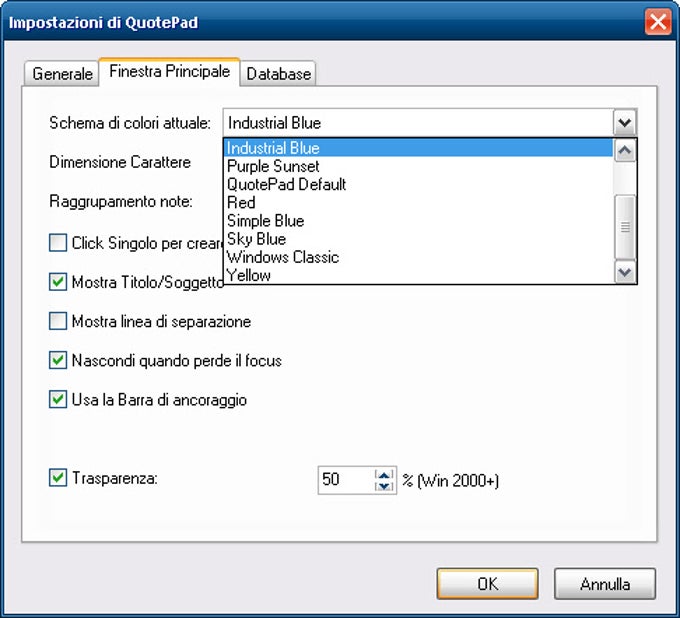680x618 pixels.
Task: Choose the Sky Blue scheme
Action: click(x=418, y=239)
